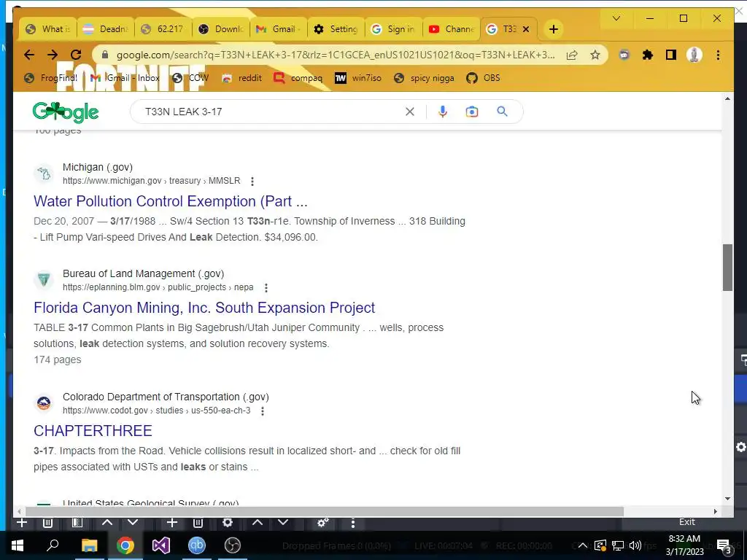
Task: Go forward to the next page
Action: click(x=53, y=55)
